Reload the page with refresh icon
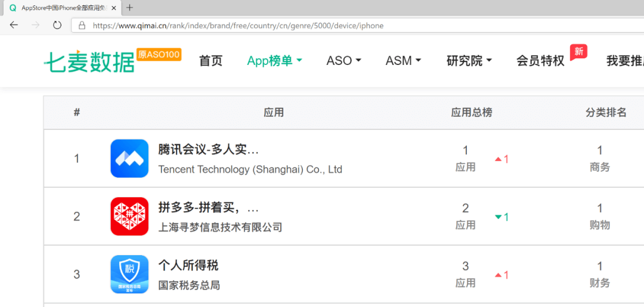The width and height of the screenshot is (644, 307). click(x=57, y=26)
